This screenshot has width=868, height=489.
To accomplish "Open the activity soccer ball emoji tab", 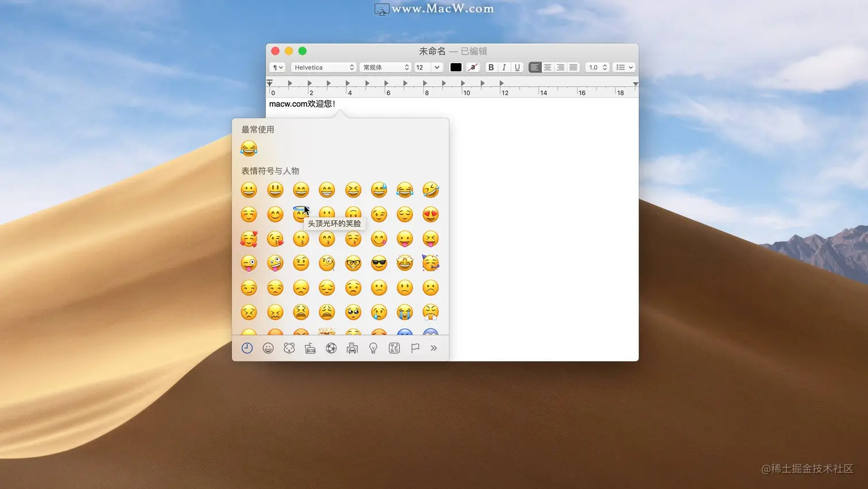I will pyautogui.click(x=331, y=348).
